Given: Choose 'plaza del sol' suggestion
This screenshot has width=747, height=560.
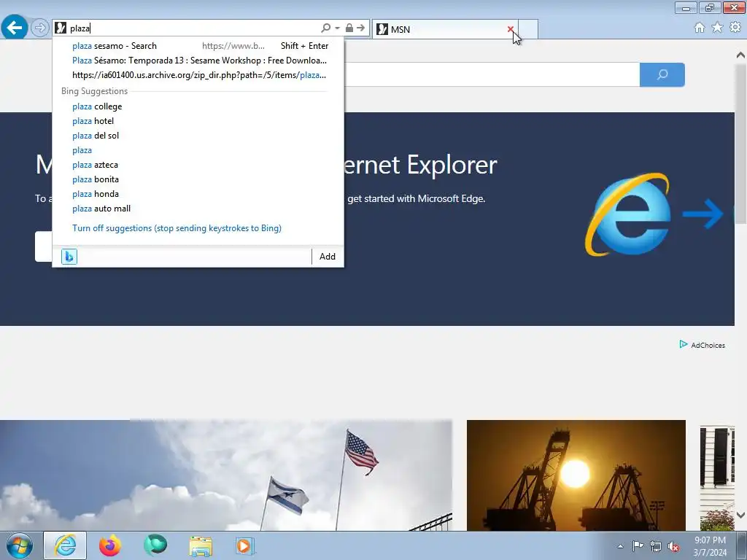Looking at the screenshot, I should point(198,136).
